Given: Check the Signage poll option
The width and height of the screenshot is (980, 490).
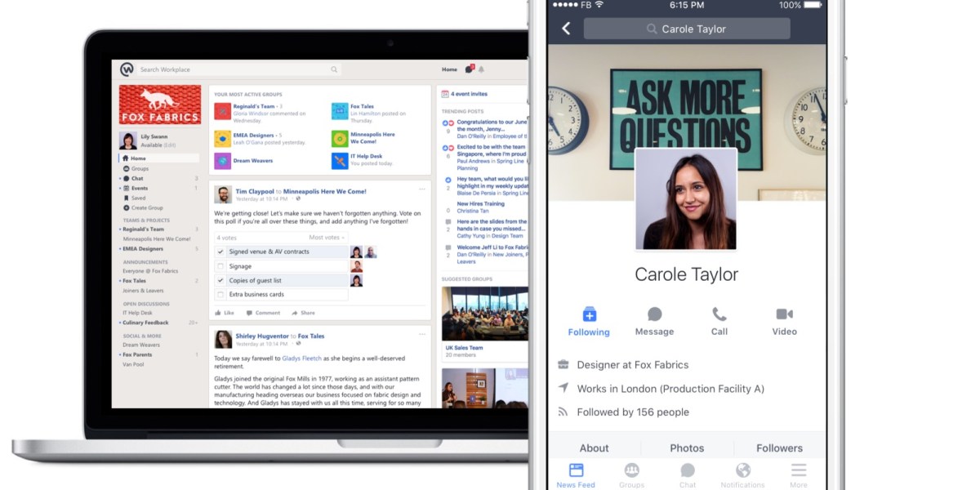Looking at the screenshot, I should 220,265.
